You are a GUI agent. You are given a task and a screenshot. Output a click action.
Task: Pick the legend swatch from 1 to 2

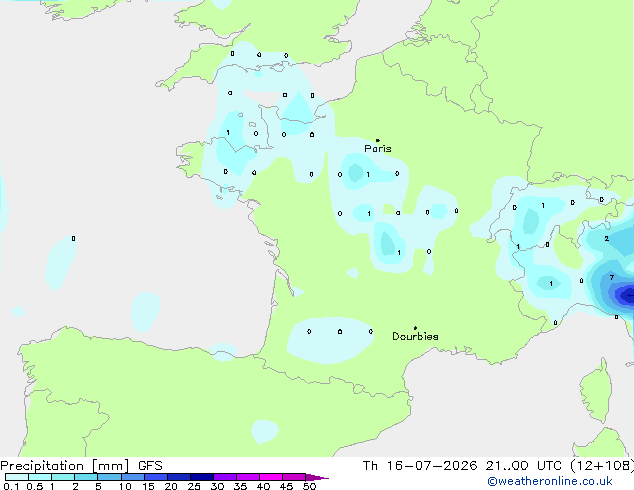[x=63, y=477]
